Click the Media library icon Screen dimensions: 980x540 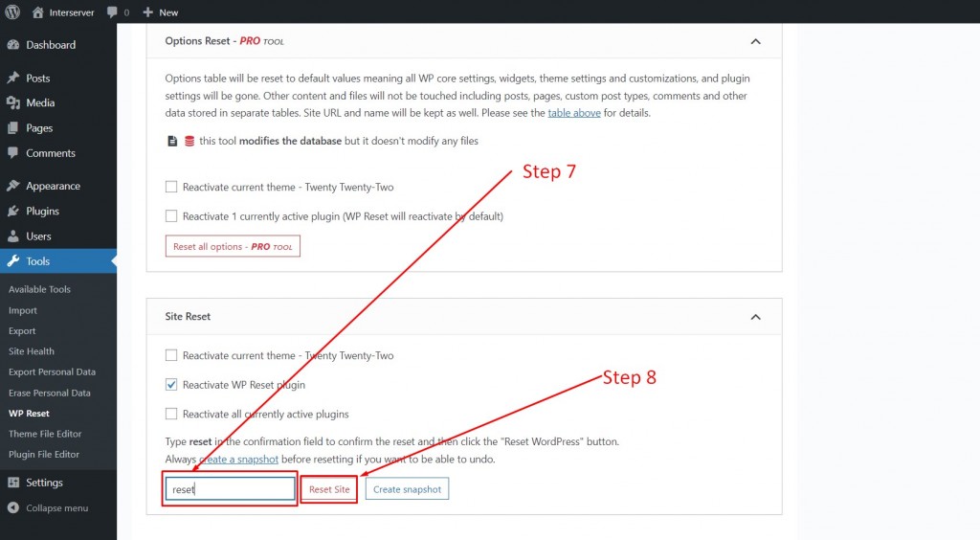coord(13,103)
